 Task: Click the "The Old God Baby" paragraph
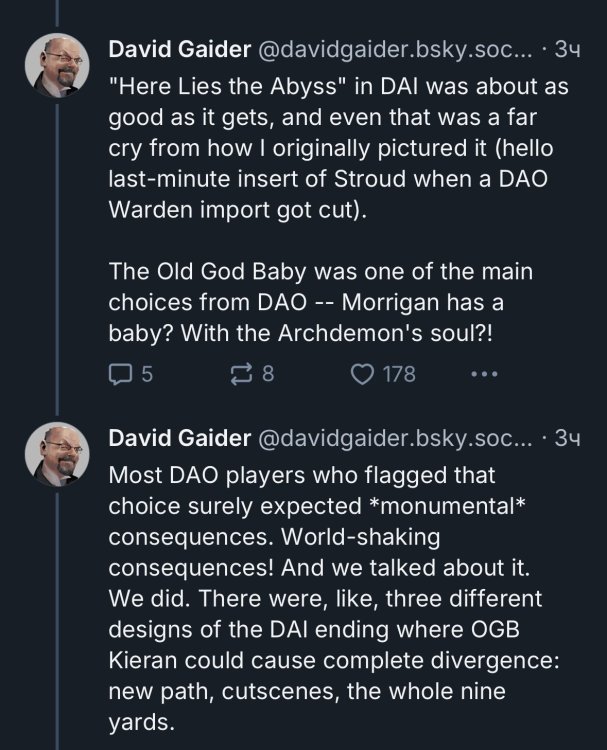click(x=322, y=299)
